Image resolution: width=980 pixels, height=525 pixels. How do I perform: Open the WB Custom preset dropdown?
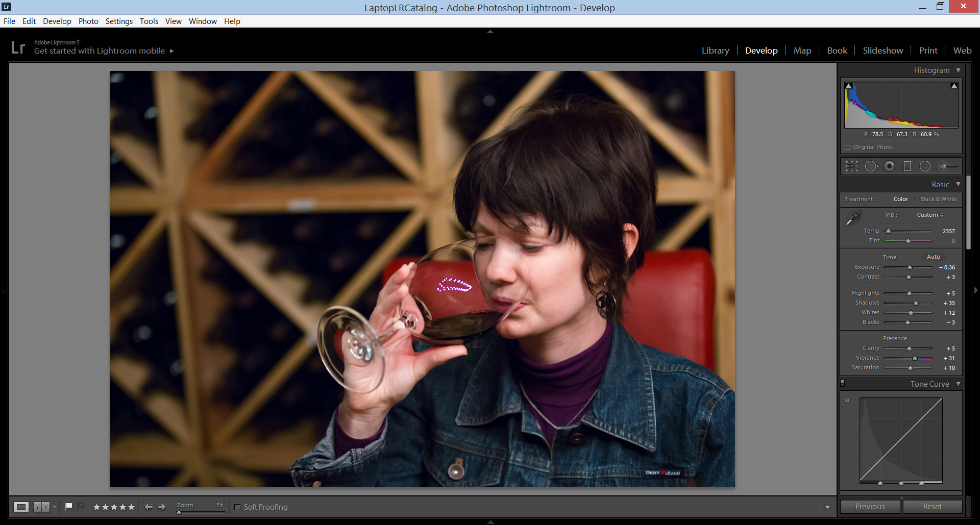[x=930, y=215]
